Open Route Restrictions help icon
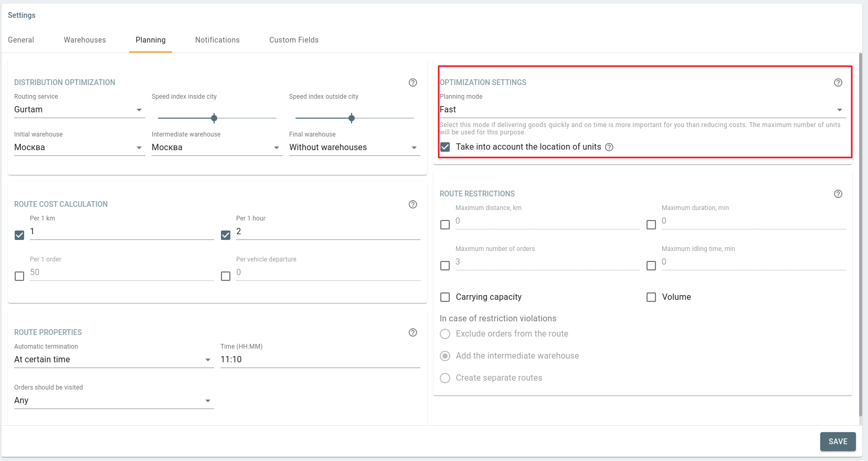 pyautogui.click(x=838, y=194)
